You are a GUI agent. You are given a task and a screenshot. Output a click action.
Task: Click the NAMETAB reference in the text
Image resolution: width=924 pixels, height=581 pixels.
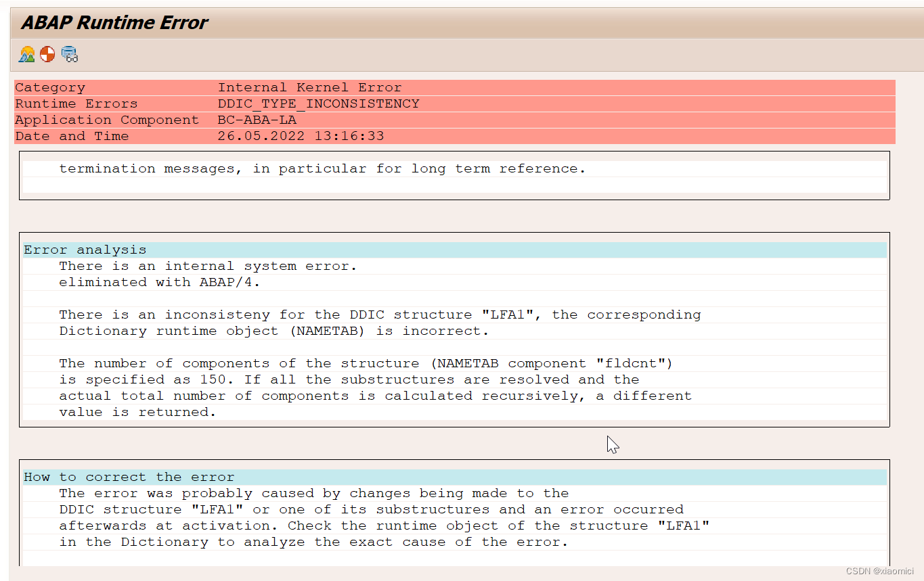pyautogui.click(x=329, y=331)
